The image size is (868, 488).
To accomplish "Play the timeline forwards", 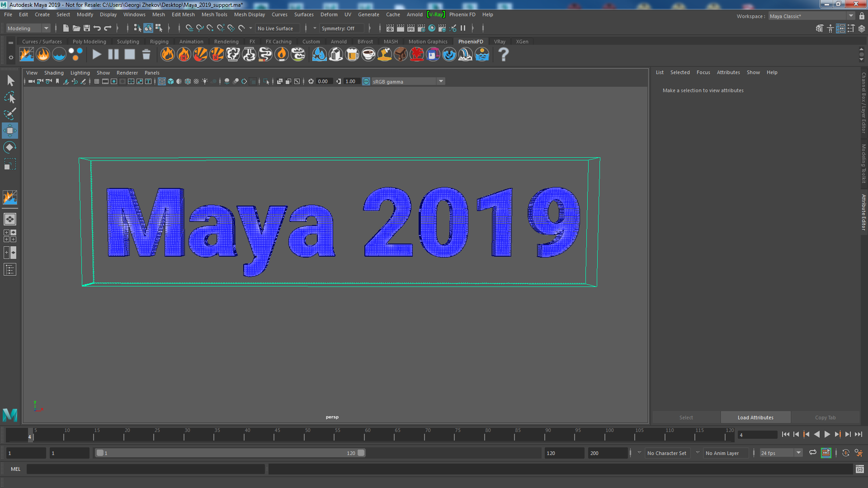I will (x=827, y=434).
